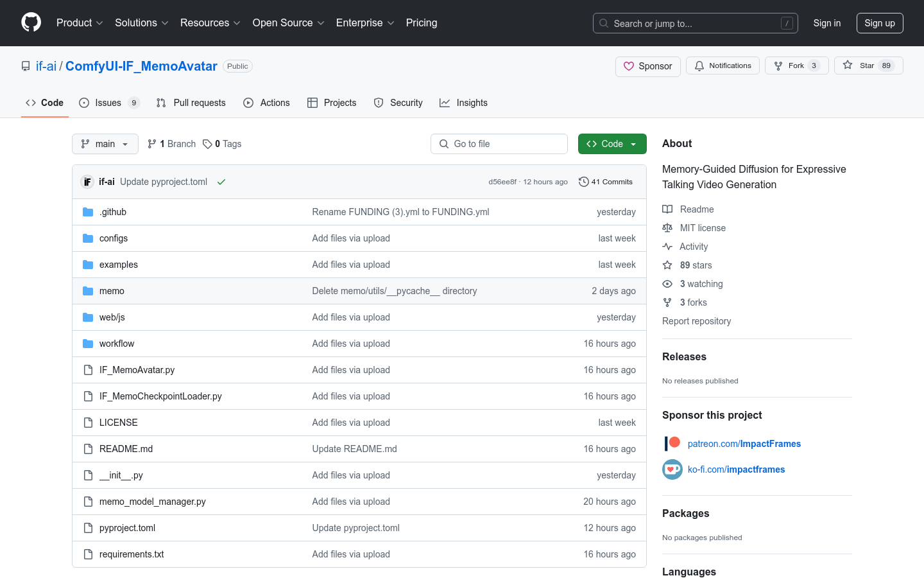Click the pyproject.toml file icon

pyautogui.click(x=88, y=528)
